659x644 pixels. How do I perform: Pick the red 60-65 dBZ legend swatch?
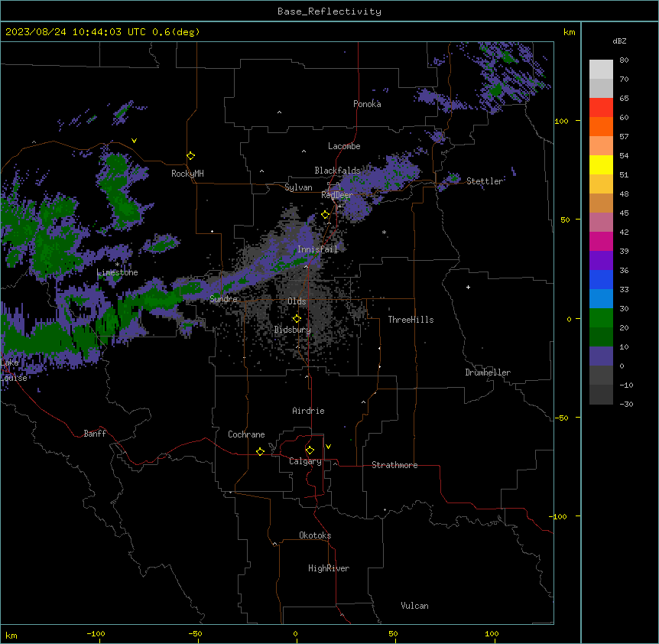[601, 108]
